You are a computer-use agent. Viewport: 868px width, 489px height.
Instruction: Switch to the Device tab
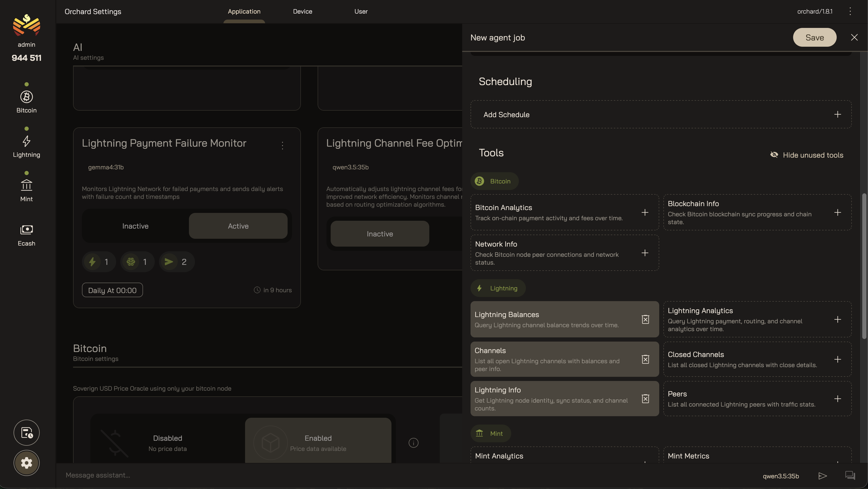coord(302,11)
